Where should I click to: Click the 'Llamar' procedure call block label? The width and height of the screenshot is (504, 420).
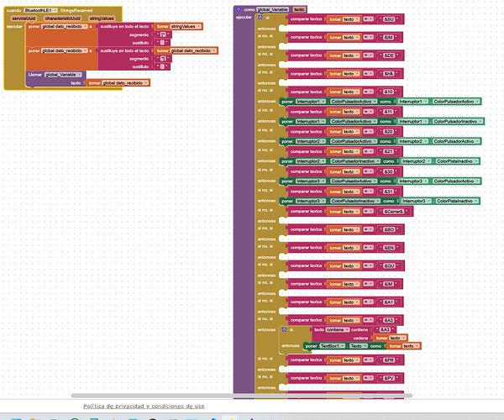[34, 74]
